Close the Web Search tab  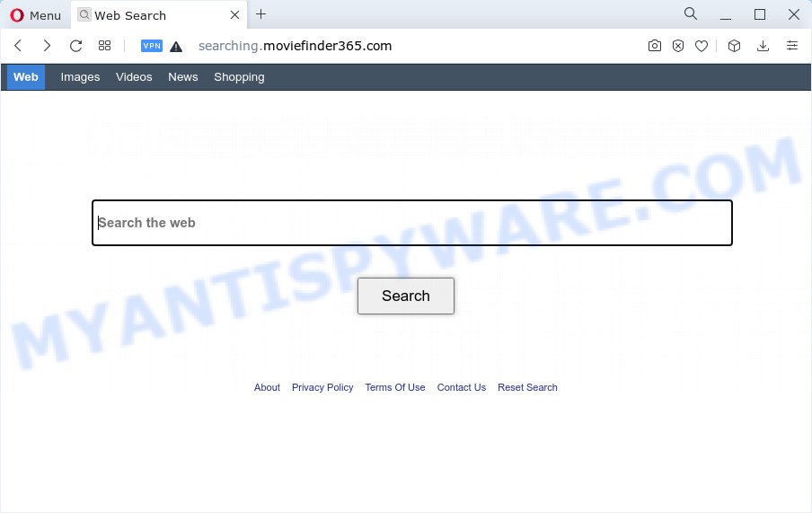tap(234, 15)
